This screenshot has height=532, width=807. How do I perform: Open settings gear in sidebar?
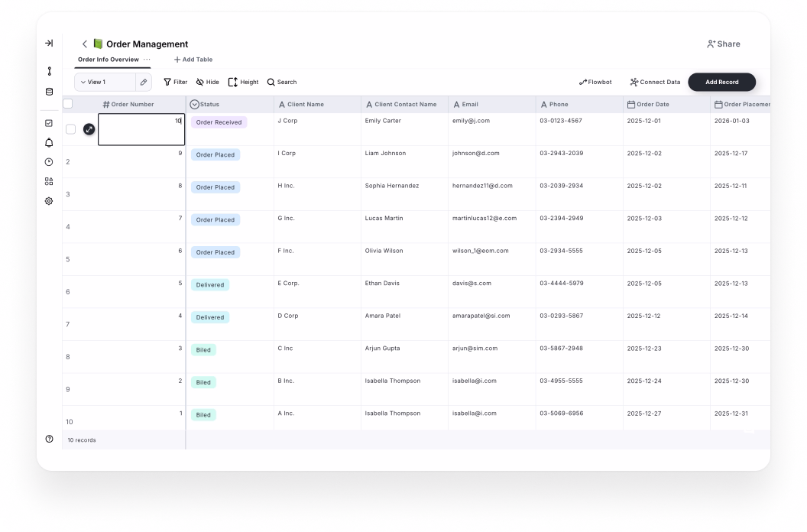[x=49, y=201]
